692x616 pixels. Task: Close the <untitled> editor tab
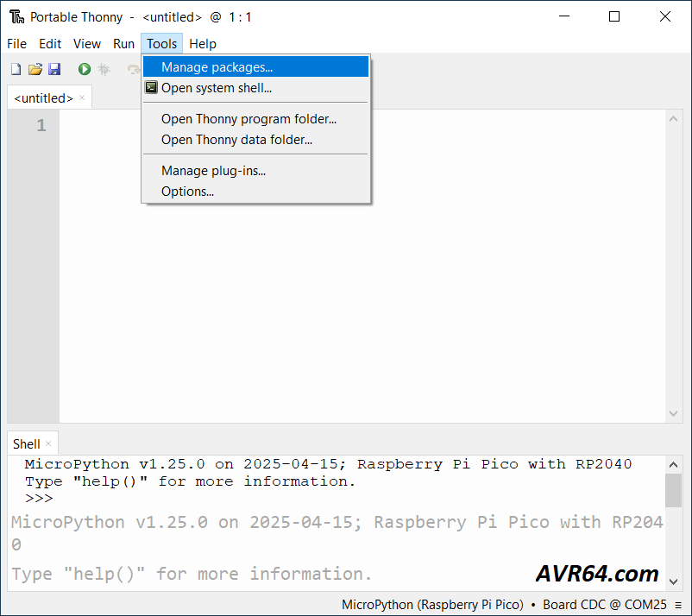click(x=82, y=97)
